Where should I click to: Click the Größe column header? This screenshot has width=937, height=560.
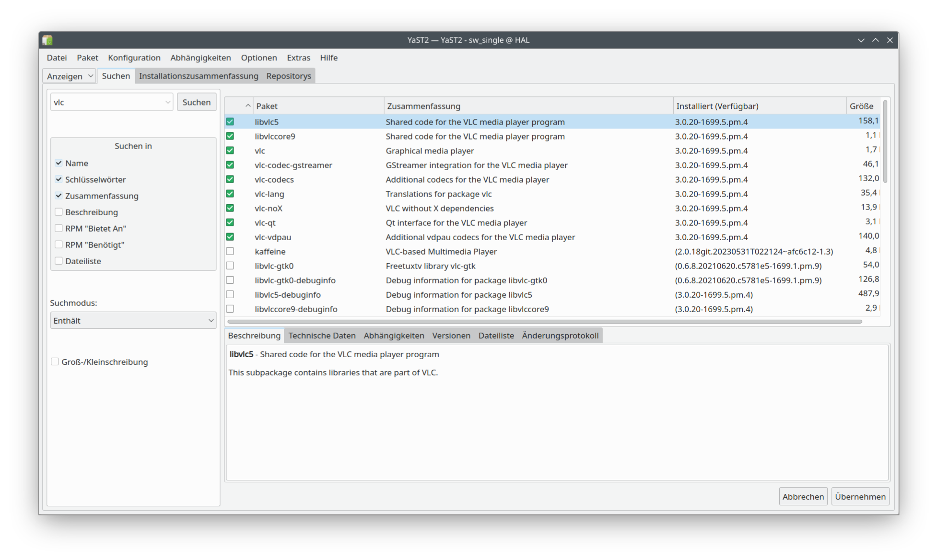(861, 106)
